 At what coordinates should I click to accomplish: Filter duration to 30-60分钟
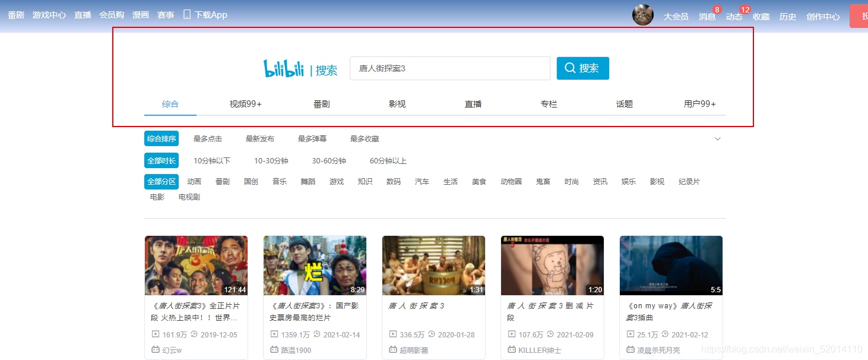pos(329,160)
